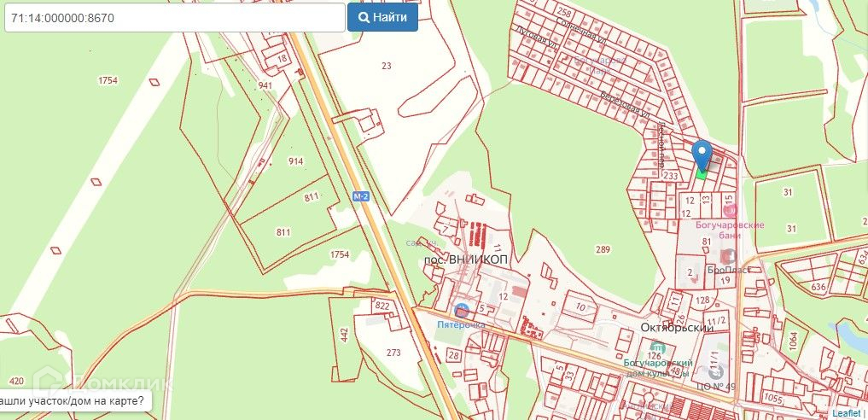Click parcel 289 in green area
This screenshot has width=868, height=420.
(603, 249)
